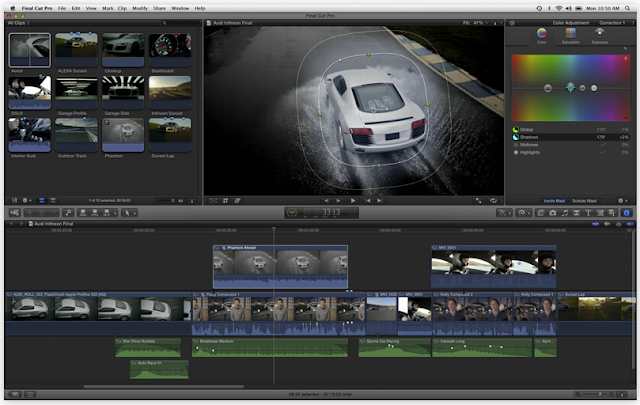Switch to Color tab in color board

[x=541, y=36]
